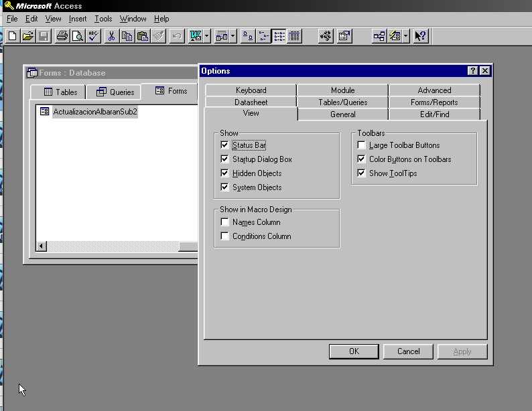Switch to Small Icons view
This screenshot has width=532, height=411.
coord(263,36)
